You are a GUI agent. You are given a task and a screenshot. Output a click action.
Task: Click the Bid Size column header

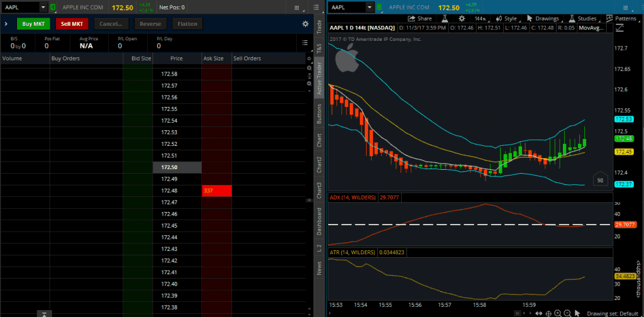point(138,58)
